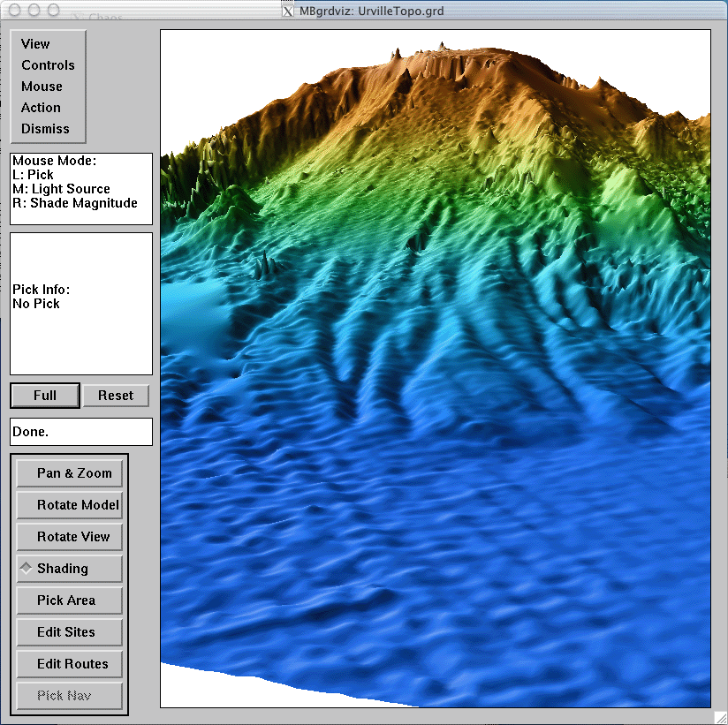Switch to Rotate Model mode
Viewport: 728px width, 725px height.
[x=69, y=504]
